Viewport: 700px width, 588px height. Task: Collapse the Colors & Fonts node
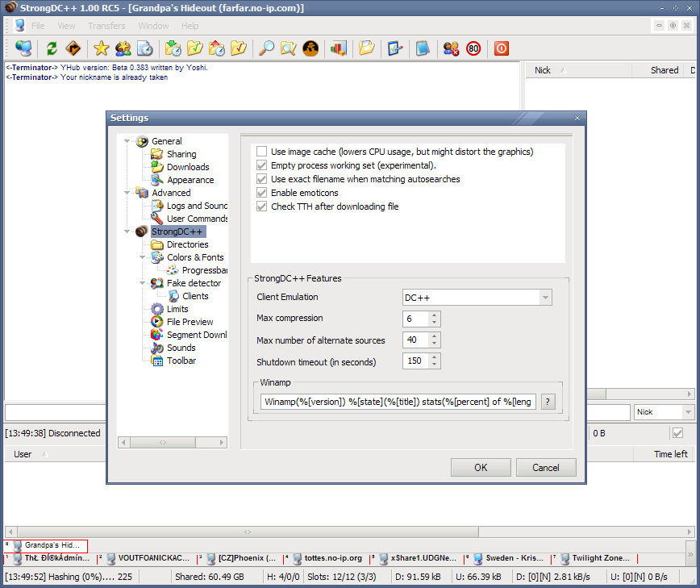click(143, 257)
